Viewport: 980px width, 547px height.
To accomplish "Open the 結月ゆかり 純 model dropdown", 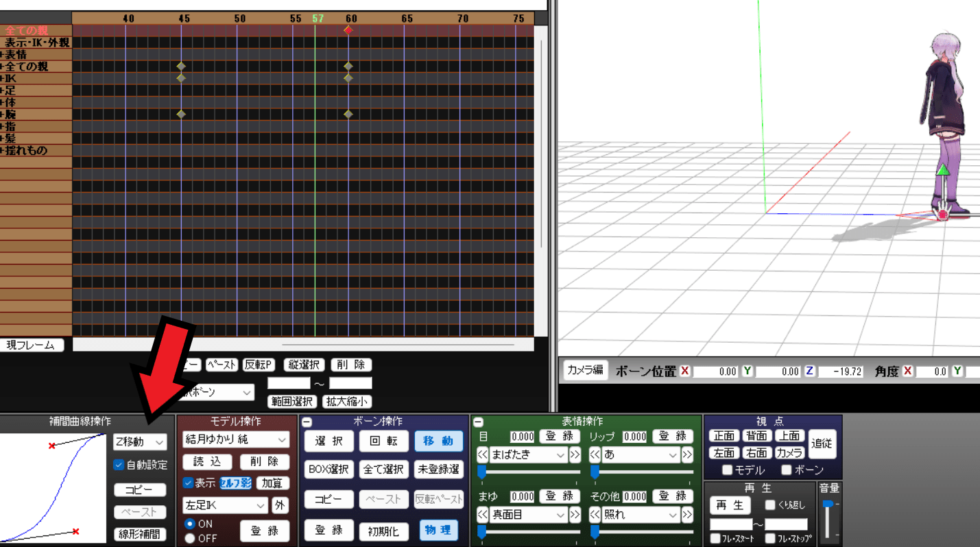I will coord(236,439).
